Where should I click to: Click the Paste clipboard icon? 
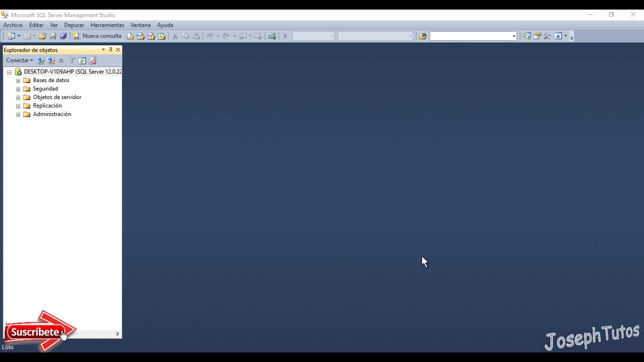(196, 36)
